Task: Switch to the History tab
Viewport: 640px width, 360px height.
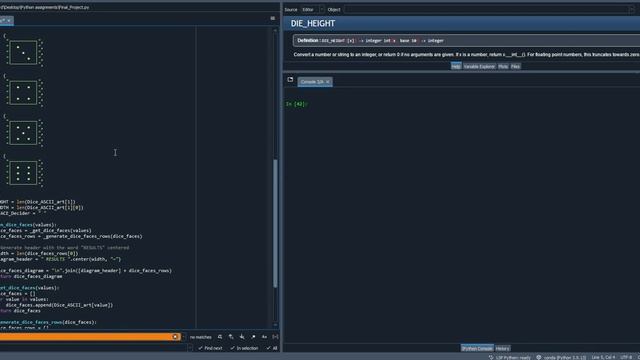Action: (x=502, y=348)
